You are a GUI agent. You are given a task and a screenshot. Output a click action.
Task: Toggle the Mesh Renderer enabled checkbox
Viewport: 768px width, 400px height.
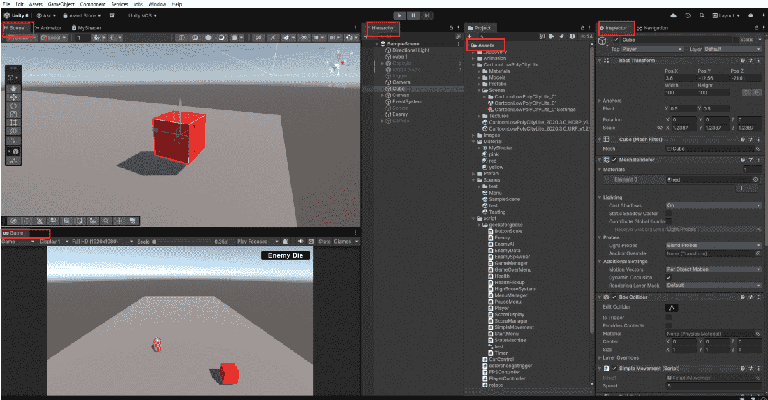[614, 160]
